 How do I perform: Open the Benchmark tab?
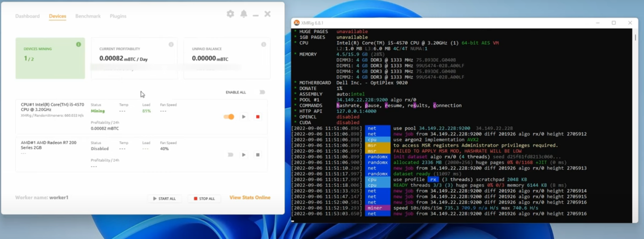click(88, 16)
